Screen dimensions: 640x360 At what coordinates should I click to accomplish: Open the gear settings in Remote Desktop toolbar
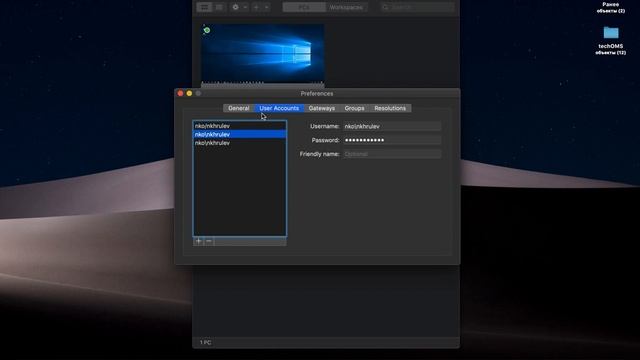(x=236, y=7)
